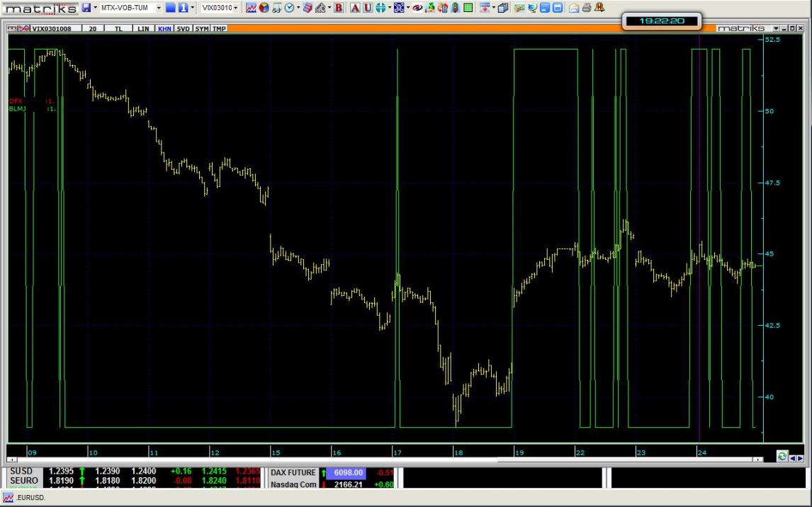Image resolution: width=812 pixels, height=507 pixels.
Task: Click the red A icon
Action: [x=355, y=8]
